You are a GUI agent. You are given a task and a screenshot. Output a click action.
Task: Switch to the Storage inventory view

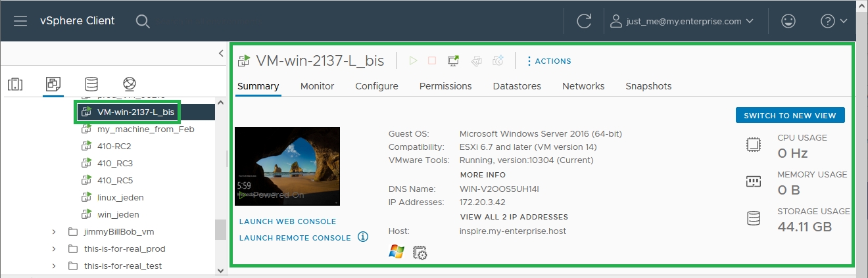[x=91, y=84]
